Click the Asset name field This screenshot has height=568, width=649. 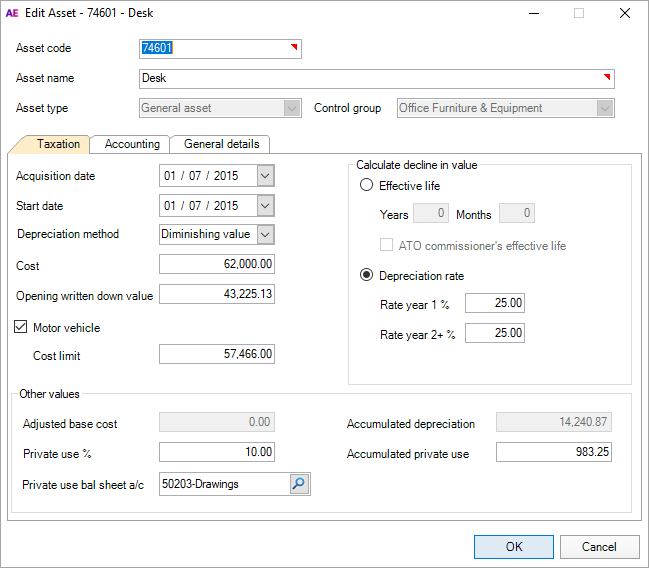click(x=375, y=78)
